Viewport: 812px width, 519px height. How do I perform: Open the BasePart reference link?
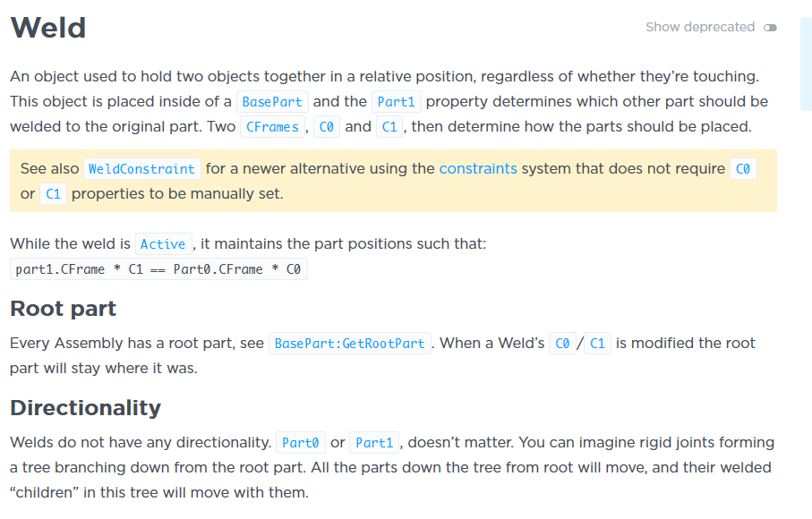tap(273, 101)
